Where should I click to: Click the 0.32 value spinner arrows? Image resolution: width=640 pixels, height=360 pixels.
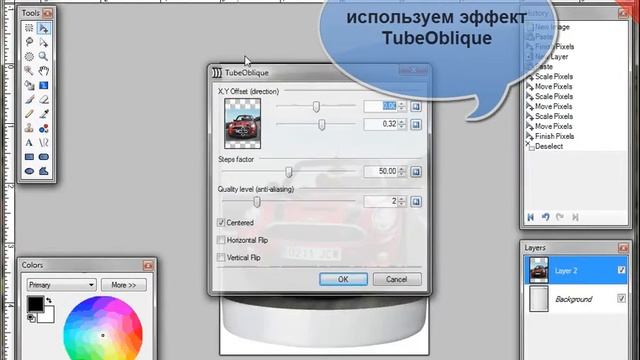[402, 124]
